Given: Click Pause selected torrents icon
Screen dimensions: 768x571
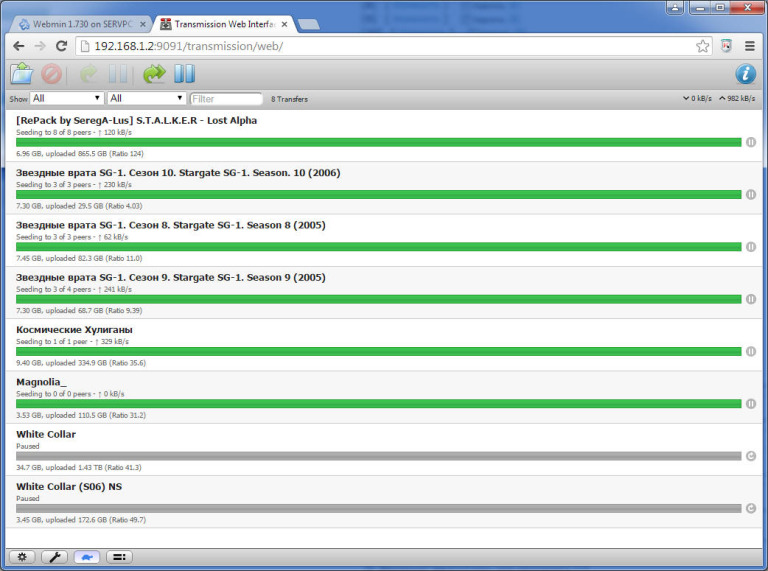Looking at the screenshot, I should (x=118, y=74).
